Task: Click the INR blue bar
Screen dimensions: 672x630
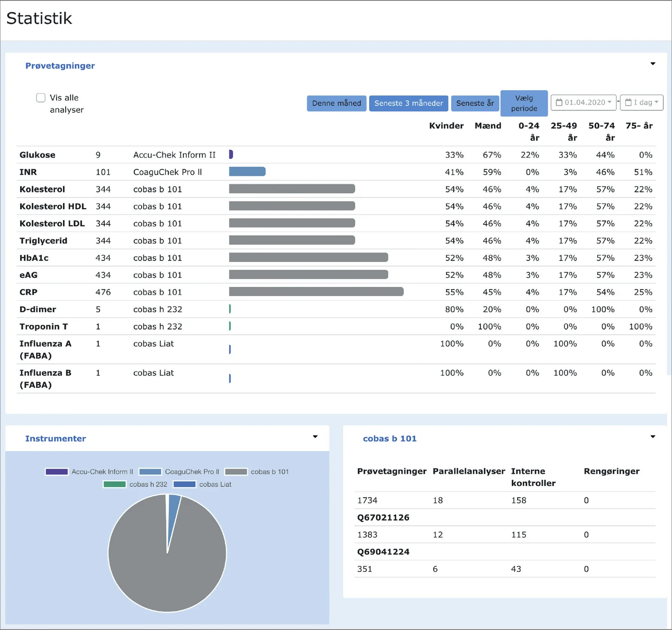Action: tap(247, 172)
